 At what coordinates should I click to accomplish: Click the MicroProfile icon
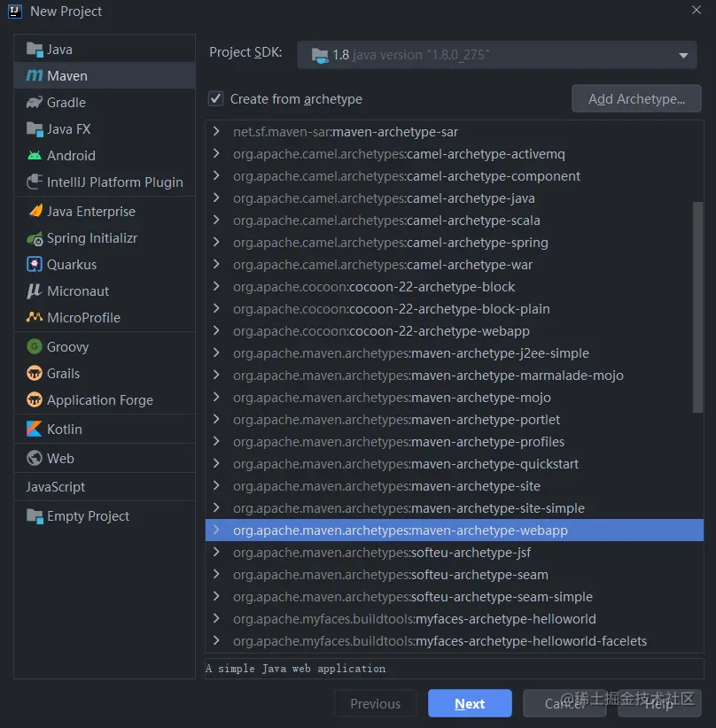[35, 317]
